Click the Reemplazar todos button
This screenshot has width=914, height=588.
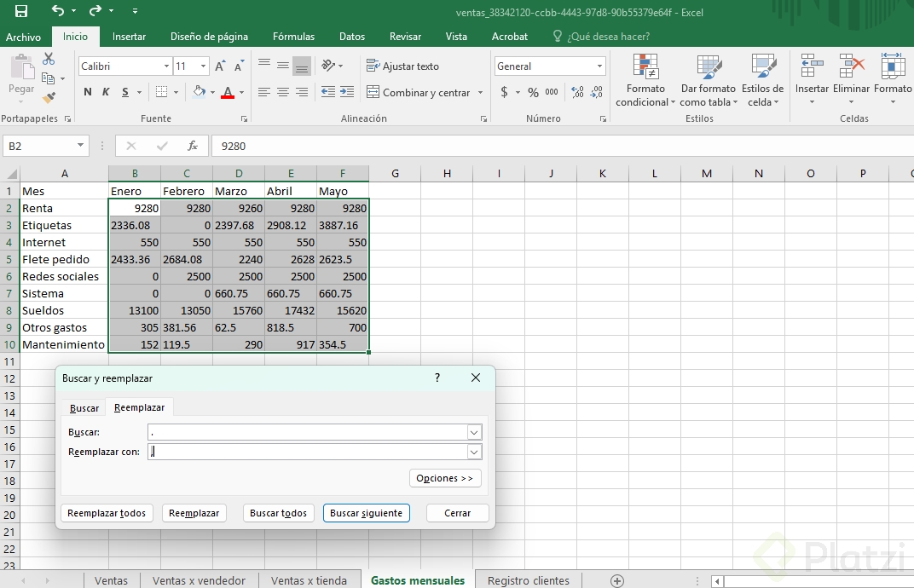[x=107, y=513]
